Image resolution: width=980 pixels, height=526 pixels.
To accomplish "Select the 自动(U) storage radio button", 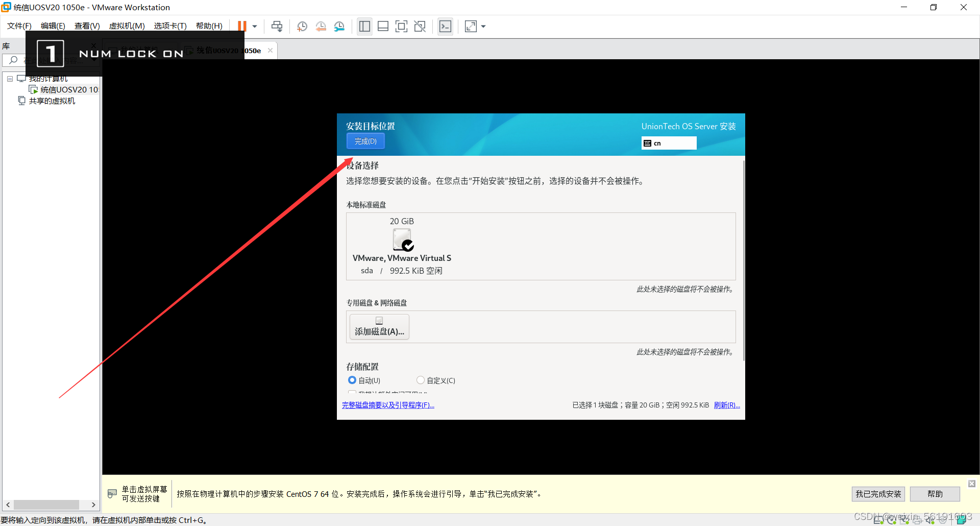I will (352, 380).
